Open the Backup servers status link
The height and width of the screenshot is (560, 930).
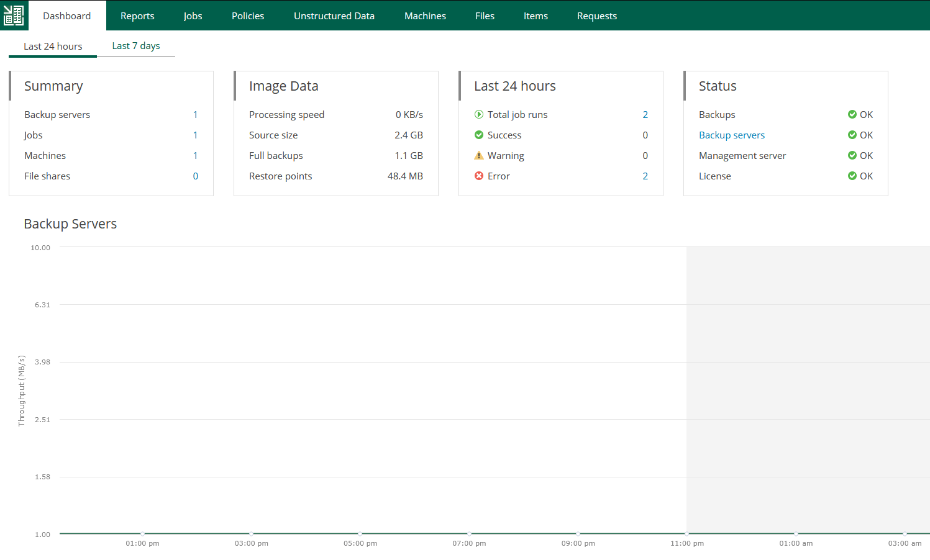tap(731, 135)
